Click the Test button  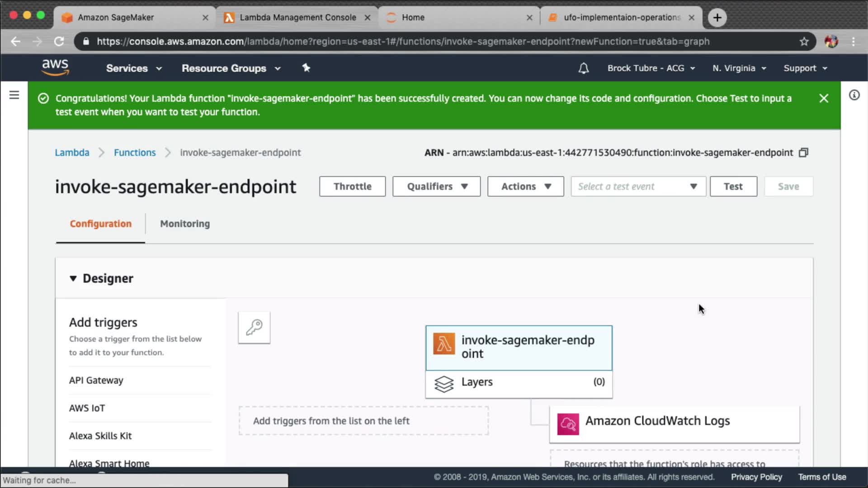[x=733, y=187]
